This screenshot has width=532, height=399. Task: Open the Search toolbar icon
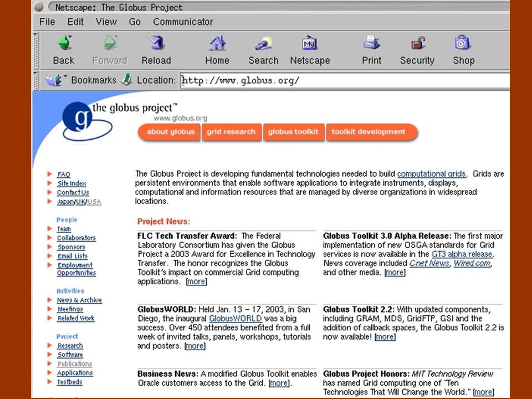(x=264, y=43)
